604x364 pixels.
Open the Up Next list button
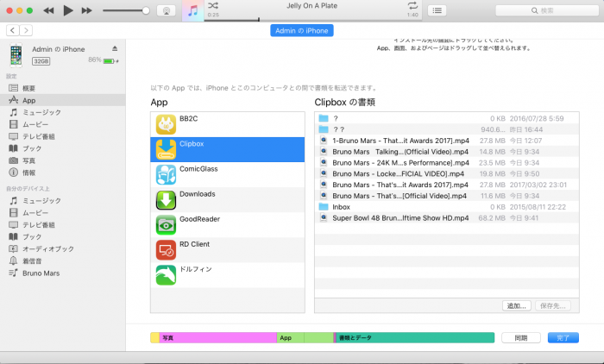(x=437, y=10)
